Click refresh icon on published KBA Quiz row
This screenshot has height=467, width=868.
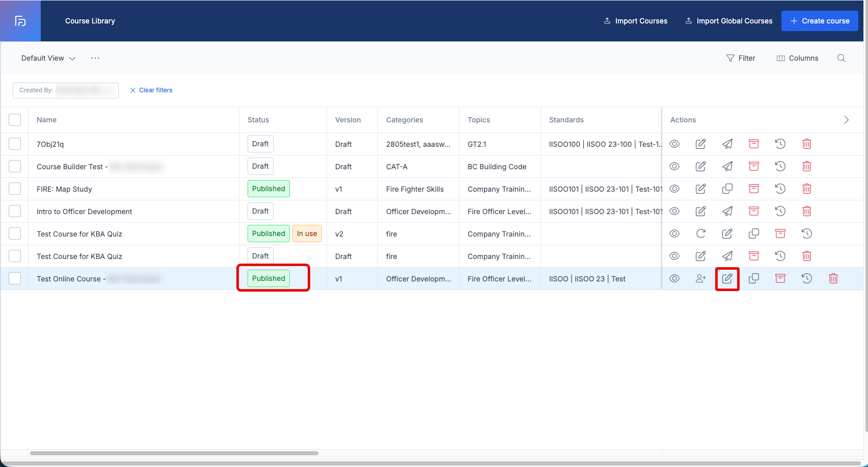point(701,233)
